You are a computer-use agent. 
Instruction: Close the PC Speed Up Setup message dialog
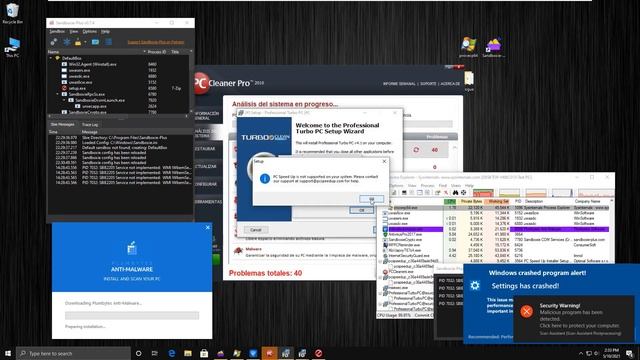[x=384, y=162]
